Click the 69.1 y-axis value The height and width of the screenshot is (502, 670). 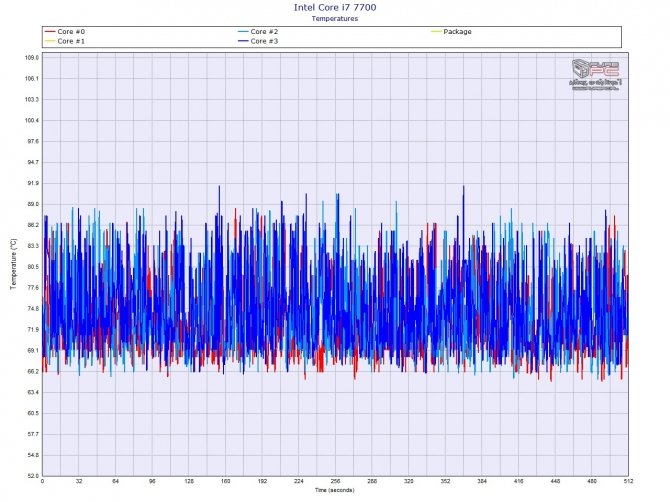tap(33, 351)
